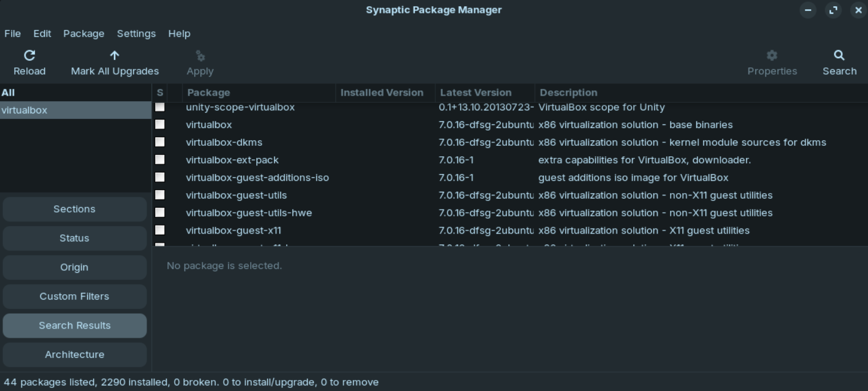The image size is (868, 391).
Task: Select the virtualbox-guest-utils package name
Action: click(x=237, y=195)
